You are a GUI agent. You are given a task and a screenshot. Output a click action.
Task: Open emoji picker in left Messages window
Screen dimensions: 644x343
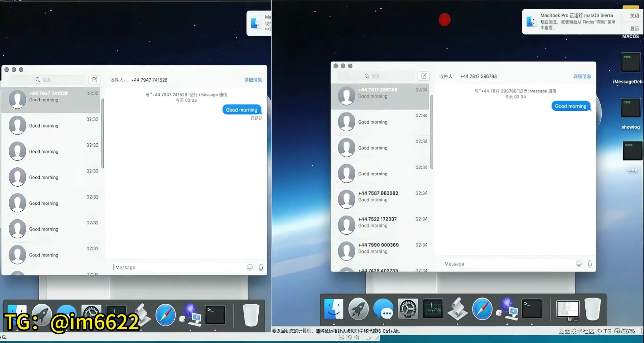pyautogui.click(x=250, y=267)
